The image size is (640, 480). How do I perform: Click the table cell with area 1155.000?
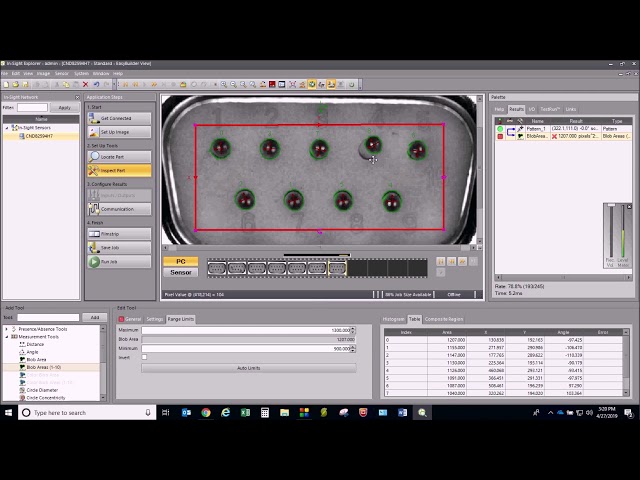pyautogui.click(x=447, y=348)
